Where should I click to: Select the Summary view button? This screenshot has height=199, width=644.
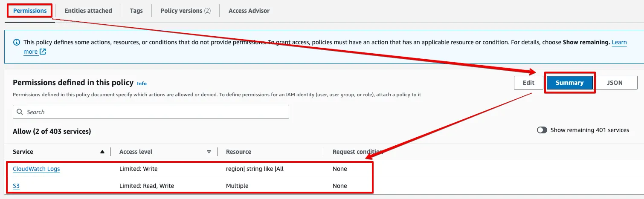[x=569, y=83]
